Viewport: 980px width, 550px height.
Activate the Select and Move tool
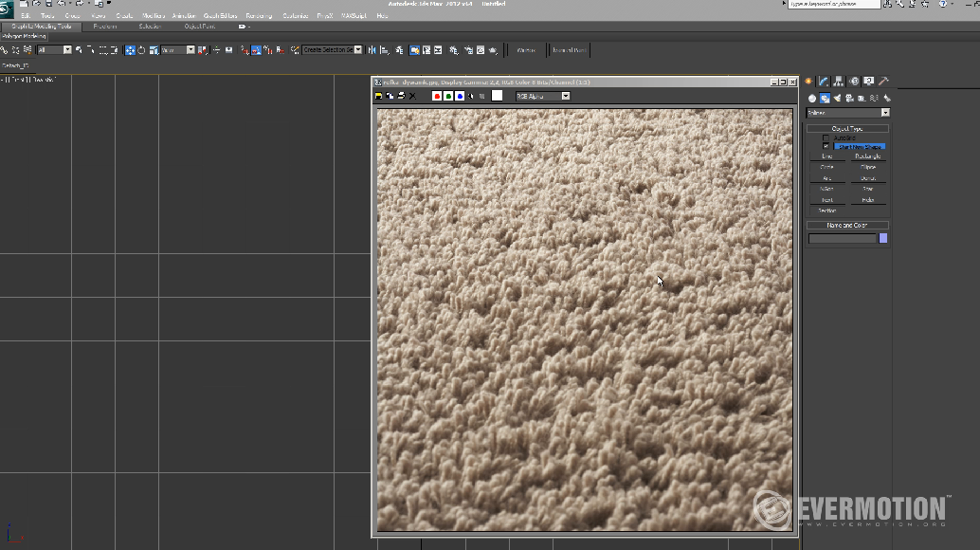[x=130, y=50]
